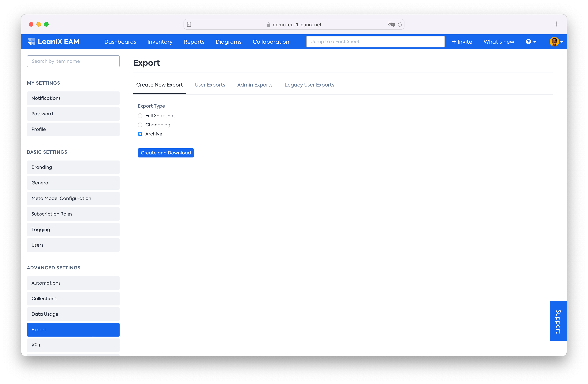Open Tagging settings
The width and height of the screenshot is (588, 384).
pos(73,230)
